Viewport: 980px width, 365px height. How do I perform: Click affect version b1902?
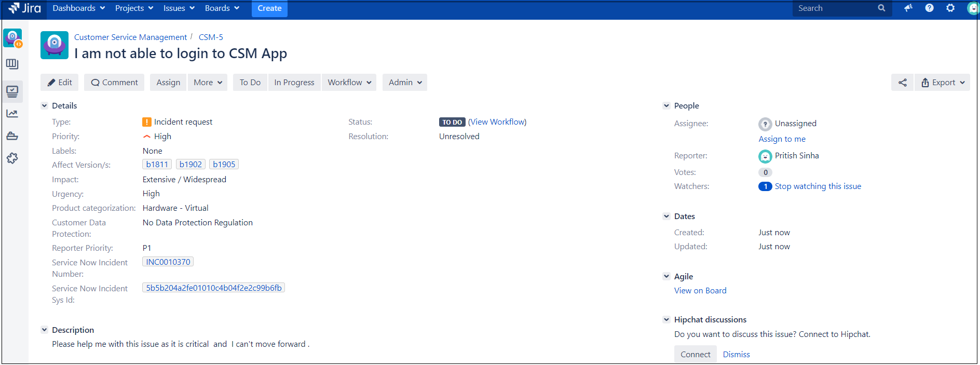coord(190,165)
